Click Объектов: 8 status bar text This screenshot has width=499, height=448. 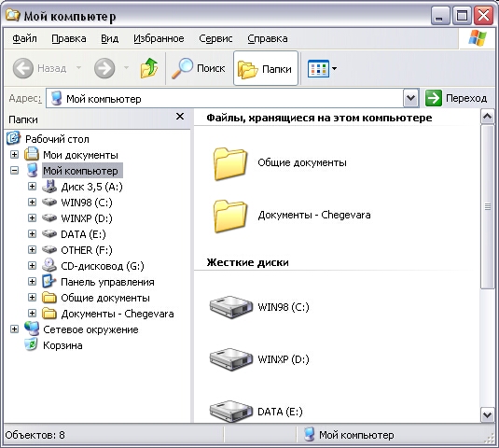coord(35,435)
